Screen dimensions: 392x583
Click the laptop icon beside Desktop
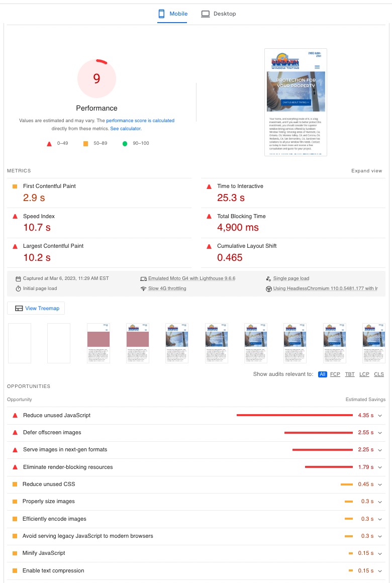[206, 14]
